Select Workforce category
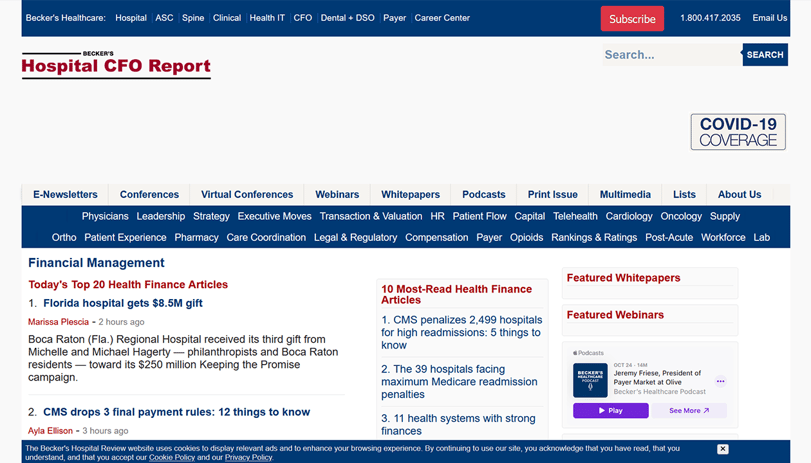Viewport: 811px width, 463px height. coord(723,237)
